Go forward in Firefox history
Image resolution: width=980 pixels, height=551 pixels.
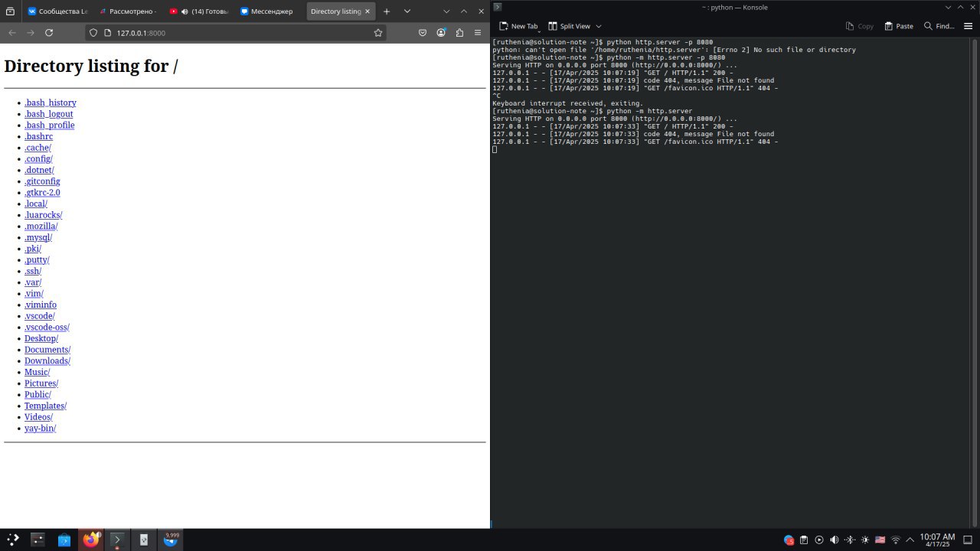[x=31, y=33]
